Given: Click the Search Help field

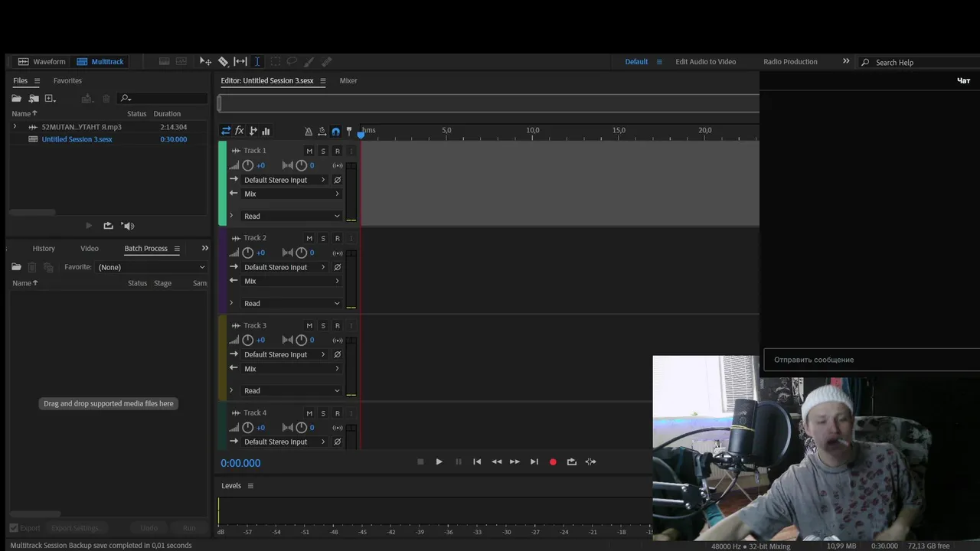Looking at the screenshot, I should coord(919,62).
